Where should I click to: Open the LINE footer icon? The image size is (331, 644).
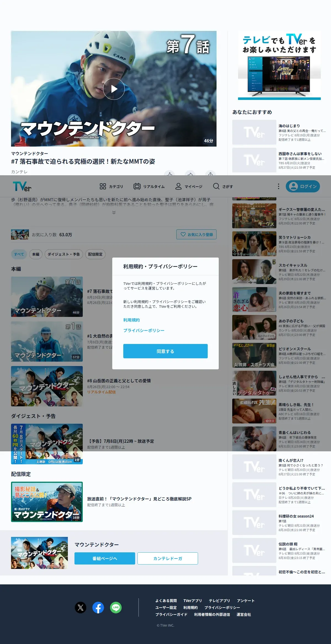pyautogui.click(x=116, y=608)
